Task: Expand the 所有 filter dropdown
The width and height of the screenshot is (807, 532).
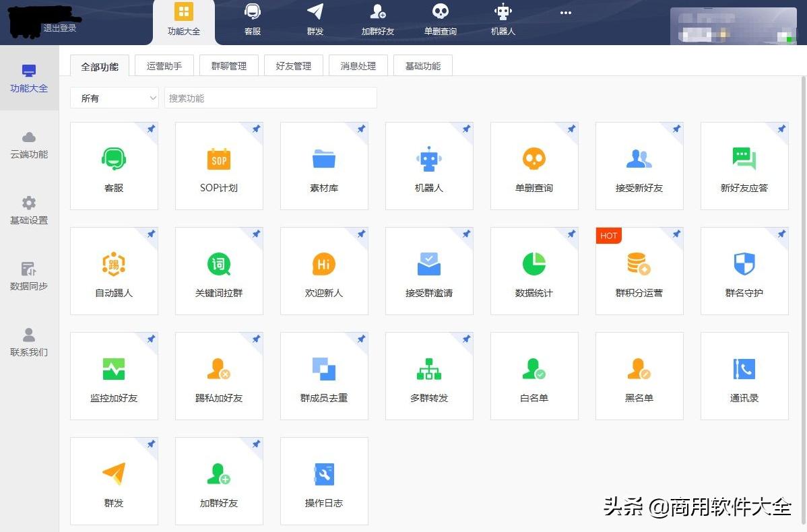Action: coord(114,98)
